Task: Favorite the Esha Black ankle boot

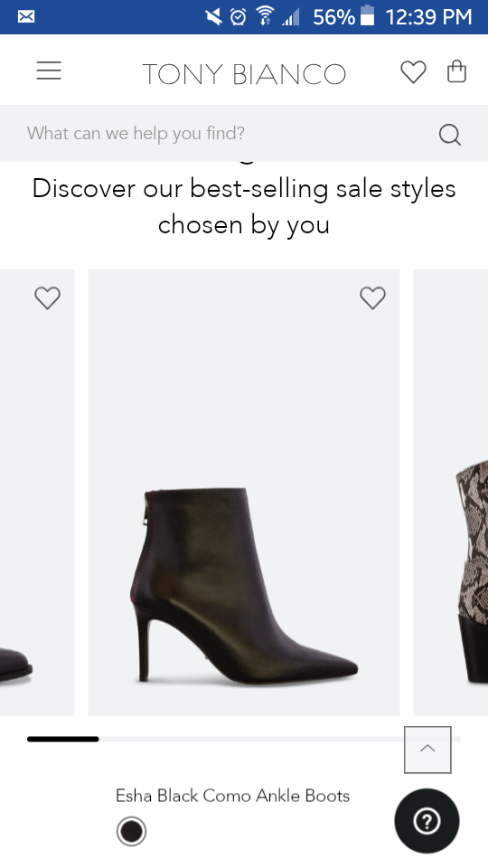Action: click(x=372, y=297)
